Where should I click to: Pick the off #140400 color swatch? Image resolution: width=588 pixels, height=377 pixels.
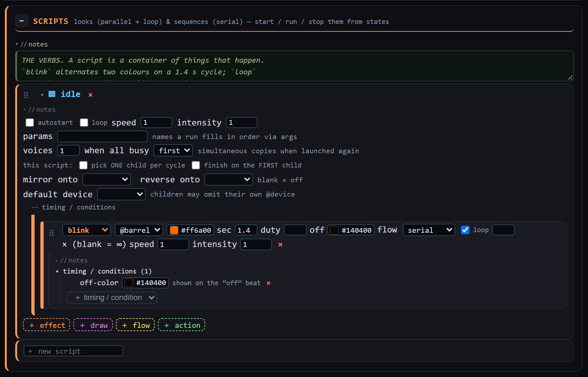click(x=334, y=230)
